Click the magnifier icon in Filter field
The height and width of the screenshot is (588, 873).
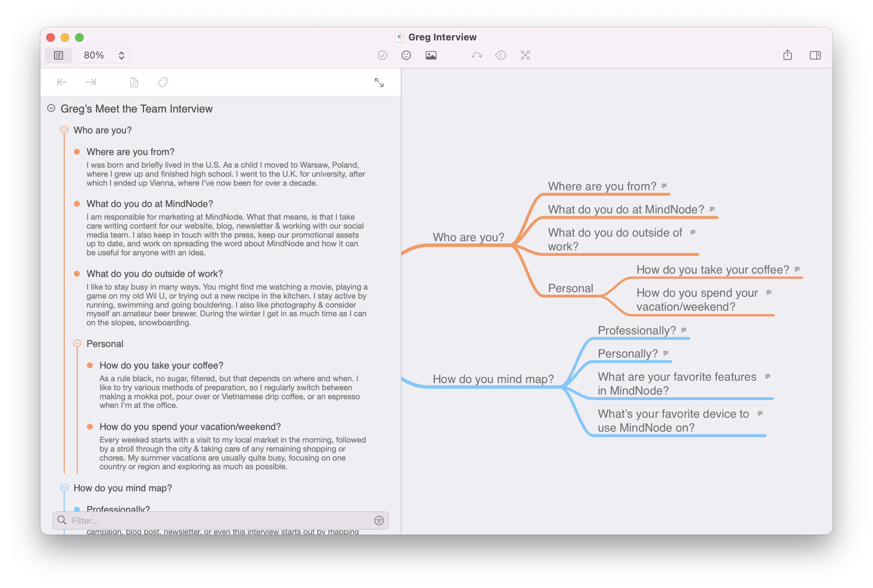pyautogui.click(x=62, y=520)
